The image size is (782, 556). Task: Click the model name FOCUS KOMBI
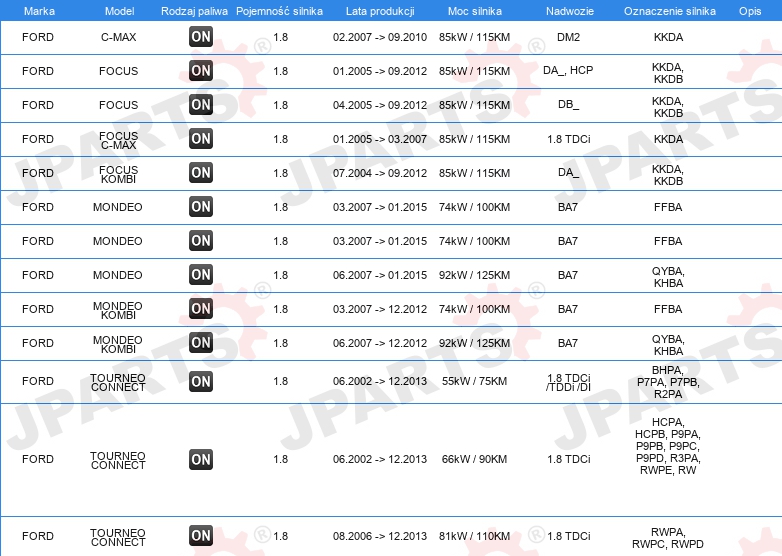click(x=118, y=174)
